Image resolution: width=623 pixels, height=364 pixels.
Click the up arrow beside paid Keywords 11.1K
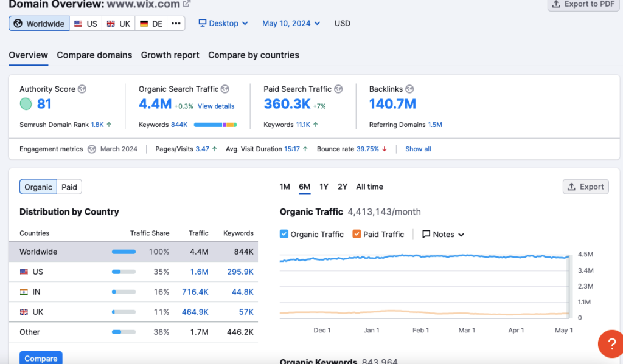pyautogui.click(x=316, y=125)
